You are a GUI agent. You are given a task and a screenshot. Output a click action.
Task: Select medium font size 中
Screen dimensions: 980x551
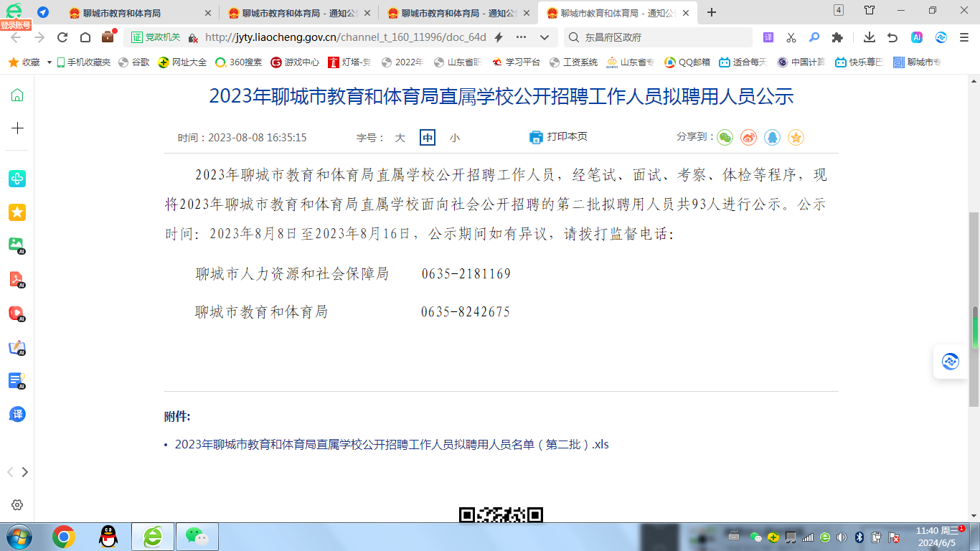click(x=428, y=137)
